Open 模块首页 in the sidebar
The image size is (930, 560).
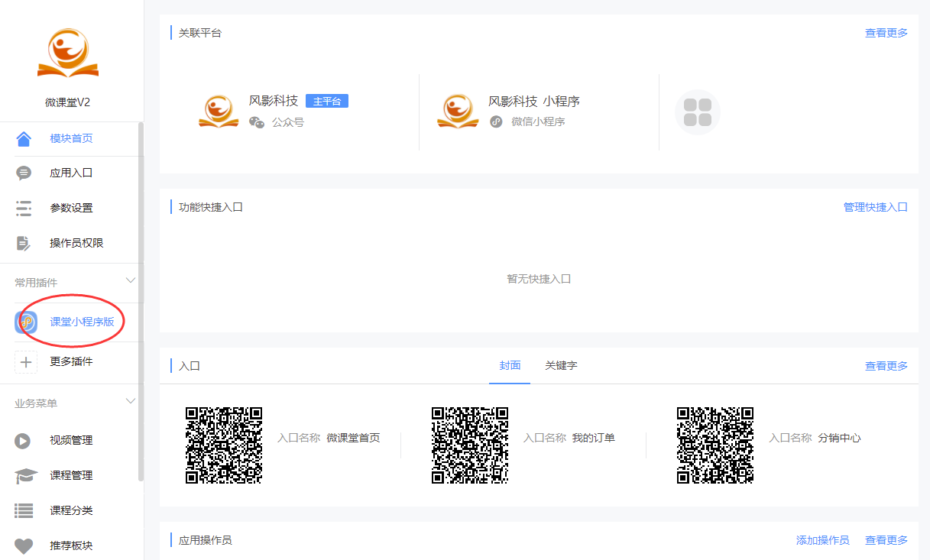(x=71, y=138)
